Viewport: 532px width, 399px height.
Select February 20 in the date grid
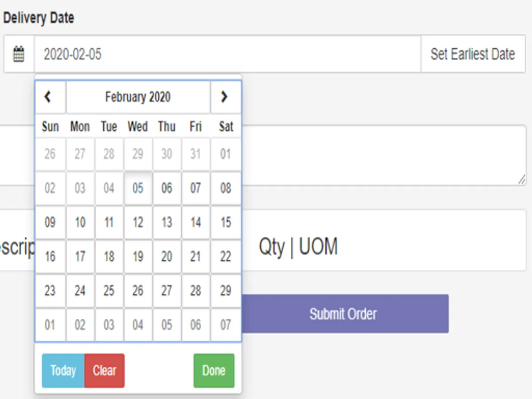click(167, 257)
